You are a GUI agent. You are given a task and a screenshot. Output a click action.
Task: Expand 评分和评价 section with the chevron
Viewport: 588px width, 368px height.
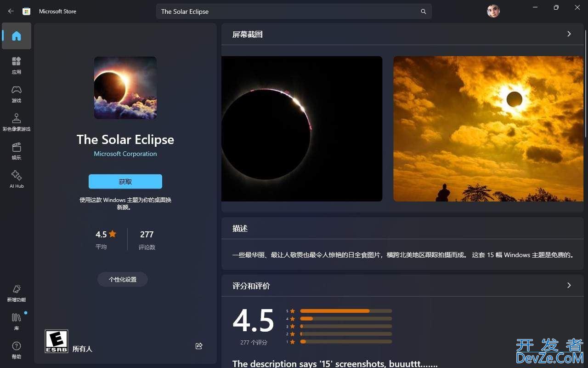pyautogui.click(x=569, y=286)
